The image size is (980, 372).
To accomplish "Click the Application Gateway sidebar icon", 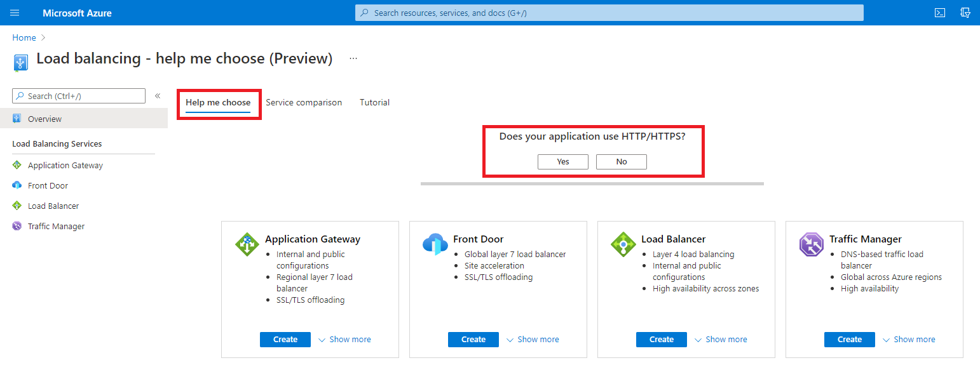I will [17, 165].
